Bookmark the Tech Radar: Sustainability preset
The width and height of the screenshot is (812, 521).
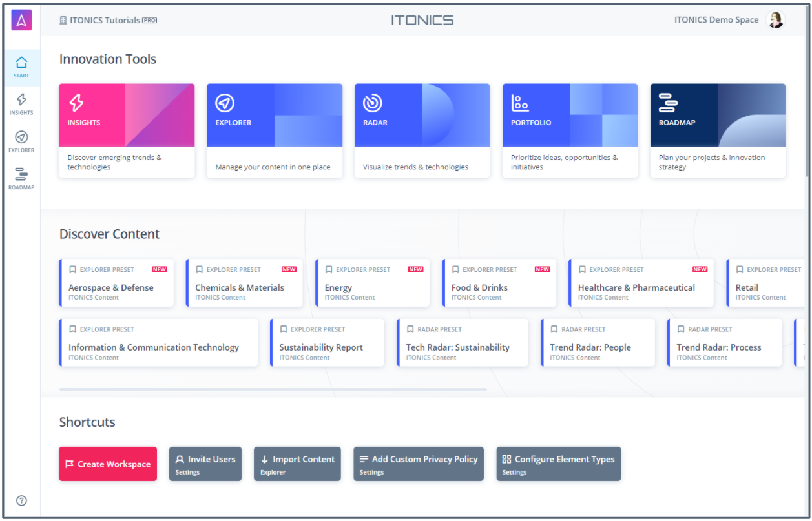click(x=410, y=329)
